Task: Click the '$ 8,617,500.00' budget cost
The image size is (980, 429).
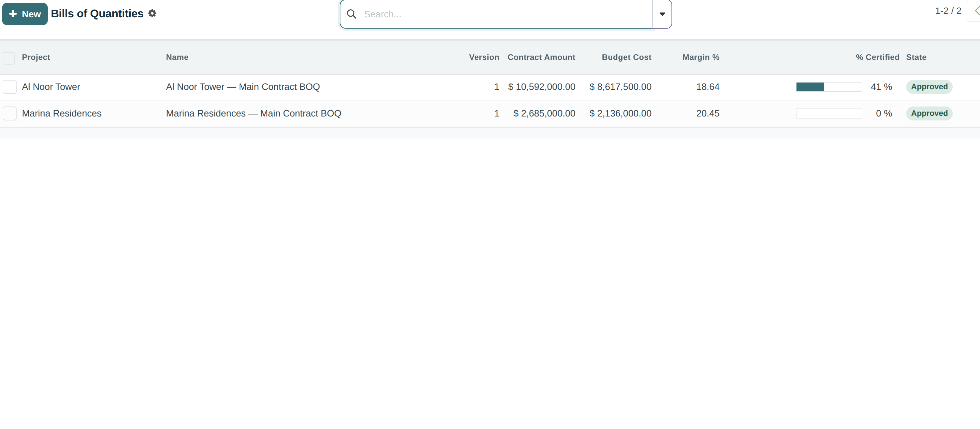Action: coord(620,87)
